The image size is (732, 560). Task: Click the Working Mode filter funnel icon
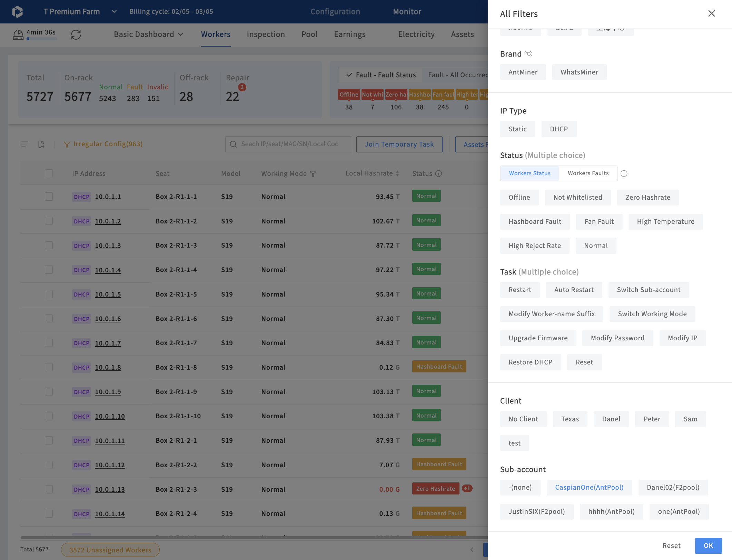[313, 174]
